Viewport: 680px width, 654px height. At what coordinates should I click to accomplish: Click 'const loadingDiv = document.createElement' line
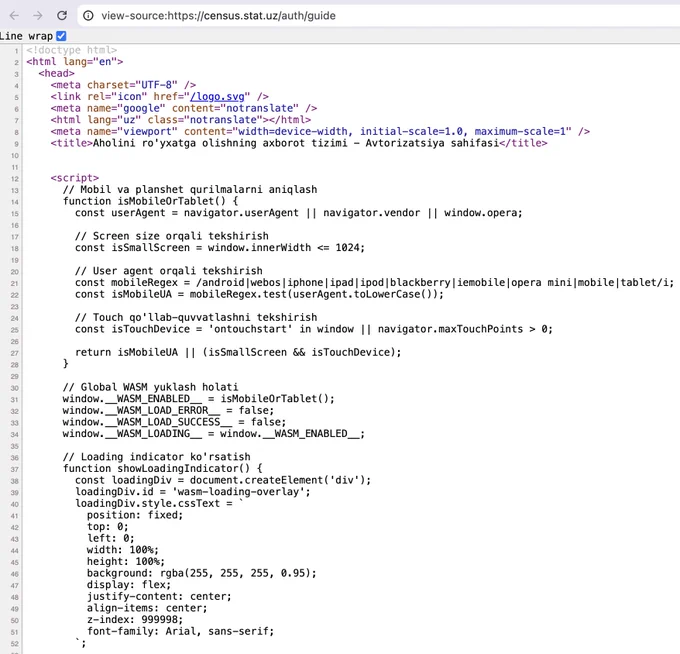(x=223, y=480)
